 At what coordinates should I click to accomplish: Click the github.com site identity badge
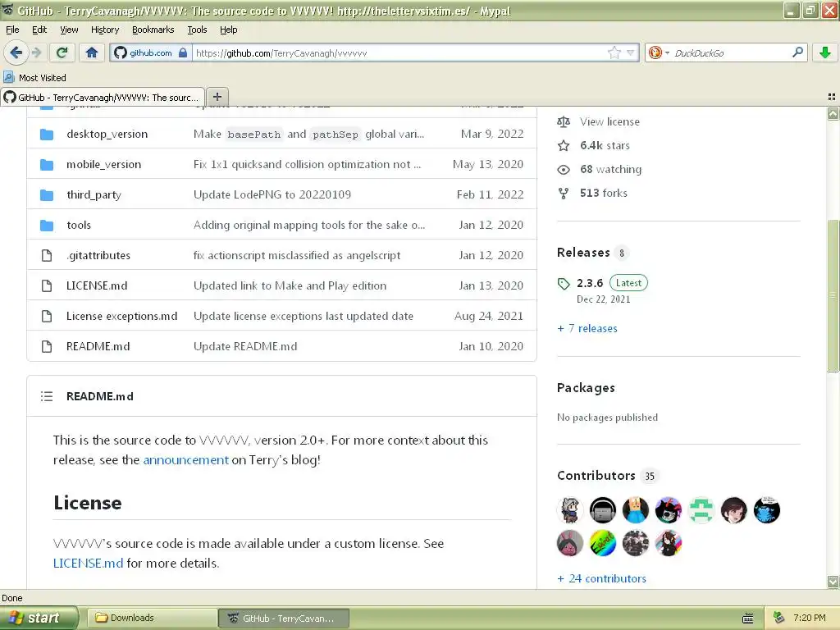(x=151, y=52)
